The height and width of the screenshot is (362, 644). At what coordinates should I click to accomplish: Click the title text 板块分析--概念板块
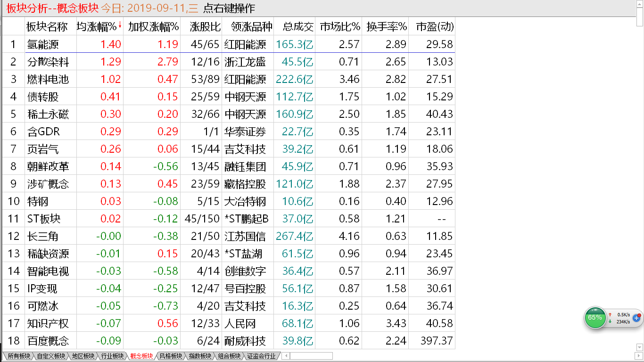53,8
